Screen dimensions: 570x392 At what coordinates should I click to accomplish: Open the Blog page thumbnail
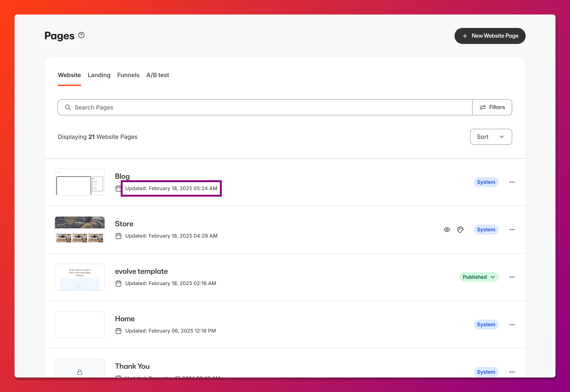pos(80,182)
